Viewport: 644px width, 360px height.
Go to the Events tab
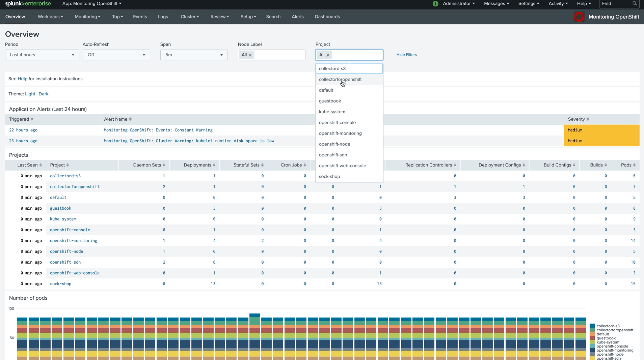140,17
